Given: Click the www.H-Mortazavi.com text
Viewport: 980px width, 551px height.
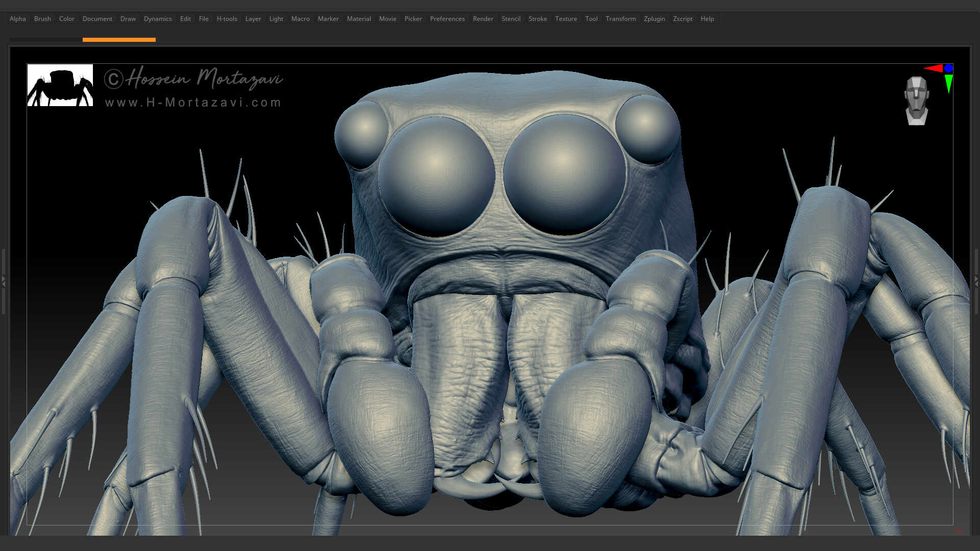Looking at the screenshot, I should tap(192, 103).
